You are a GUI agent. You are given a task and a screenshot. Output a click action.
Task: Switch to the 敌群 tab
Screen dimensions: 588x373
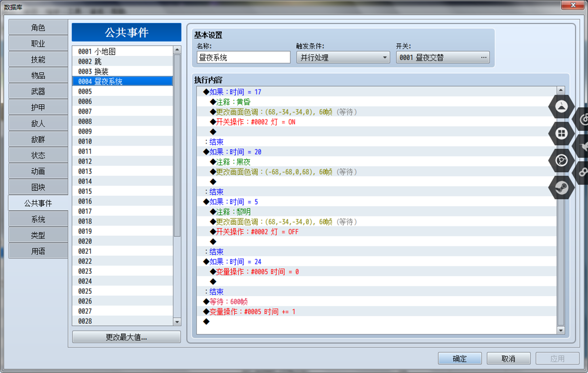click(38, 139)
